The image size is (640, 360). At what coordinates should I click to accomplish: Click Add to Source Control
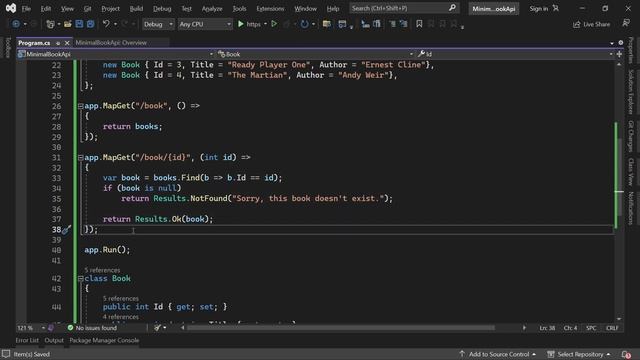498,354
